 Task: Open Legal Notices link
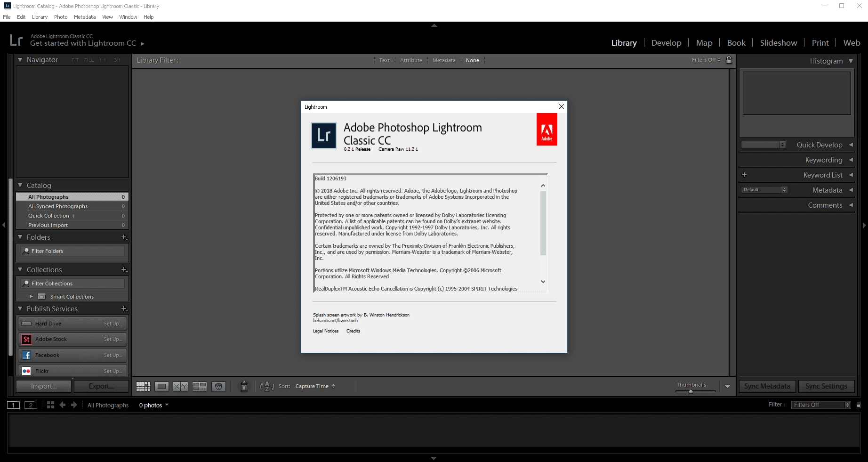click(x=326, y=331)
